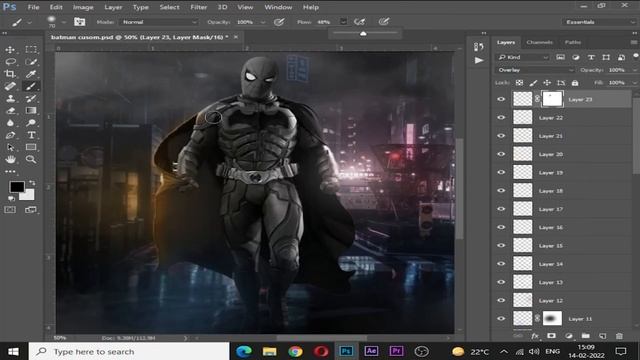The image size is (640, 360).
Task: Select the Rectangular Marquee tool
Action: pyautogui.click(x=31, y=49)
